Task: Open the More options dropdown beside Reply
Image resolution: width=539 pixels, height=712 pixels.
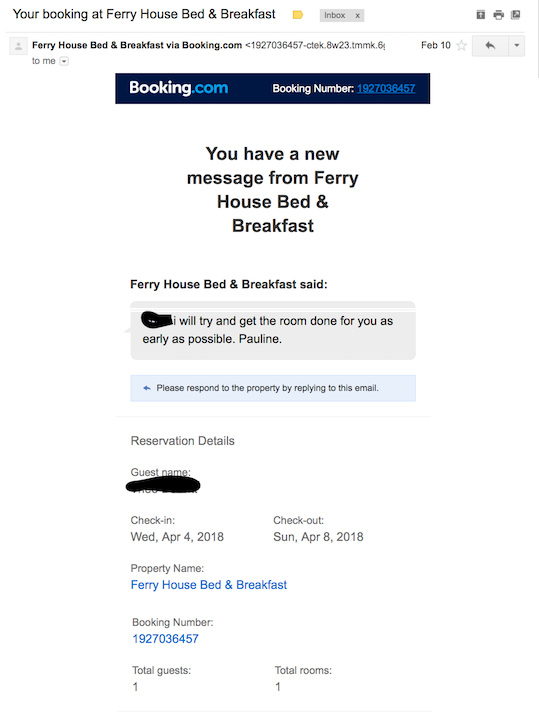Action: [x=517, y=45]
